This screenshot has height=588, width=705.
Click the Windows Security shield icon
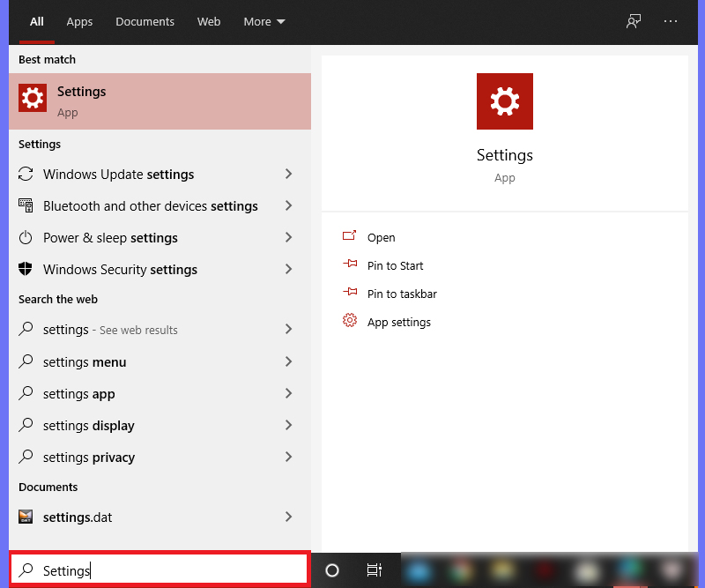tap(26, 269)
